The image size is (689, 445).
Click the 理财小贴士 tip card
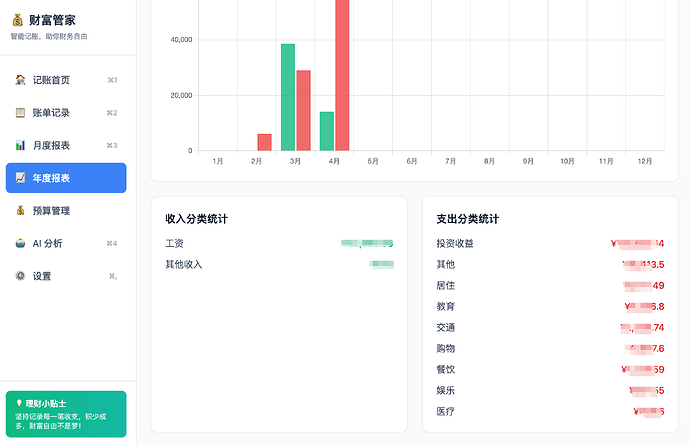pos(66,414)
